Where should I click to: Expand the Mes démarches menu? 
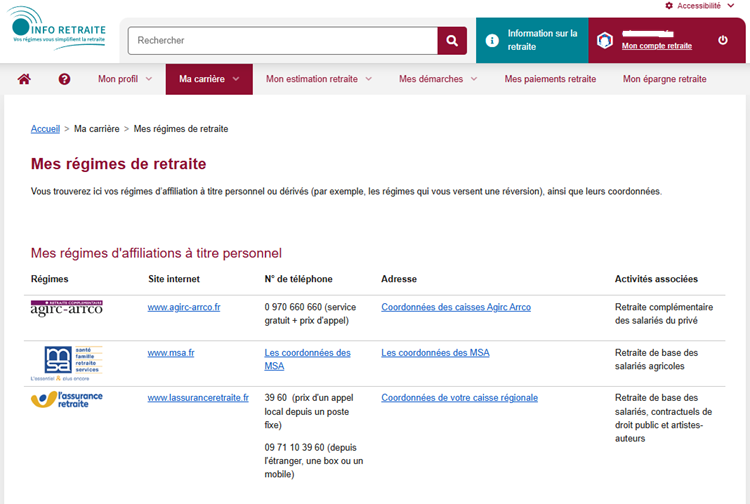tap(437, 79)
